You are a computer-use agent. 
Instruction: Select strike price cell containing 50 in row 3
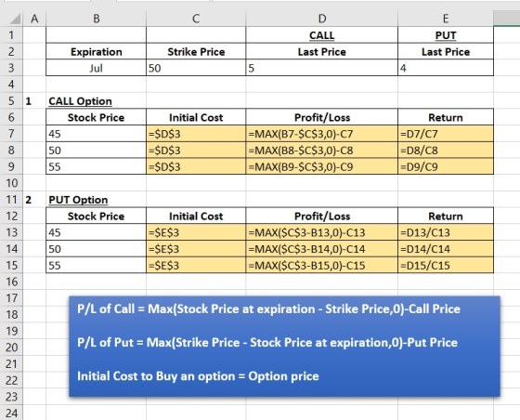click(196, 68)
